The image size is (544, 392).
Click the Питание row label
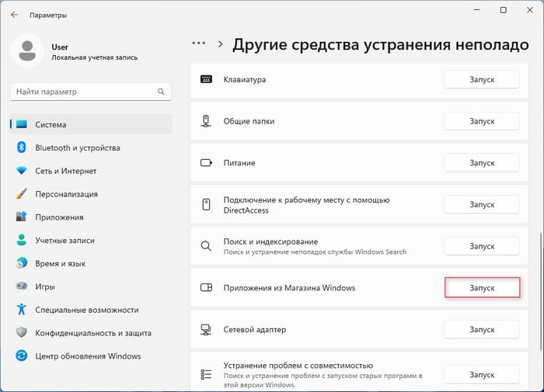coord(239,163)
